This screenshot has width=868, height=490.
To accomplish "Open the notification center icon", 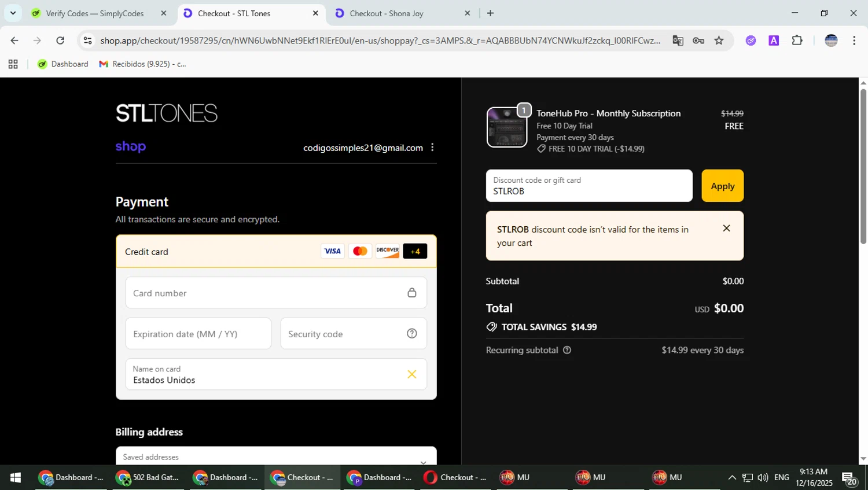I will 849,478.
